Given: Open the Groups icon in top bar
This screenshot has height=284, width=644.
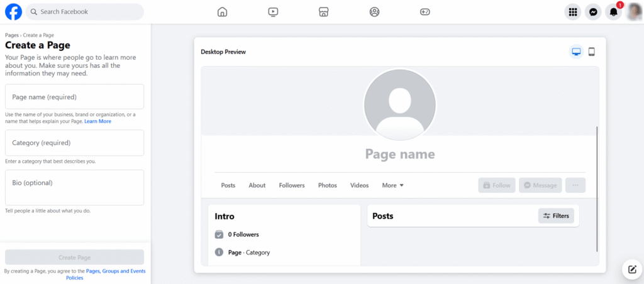Looking at the screenshot, I should 374,12.
